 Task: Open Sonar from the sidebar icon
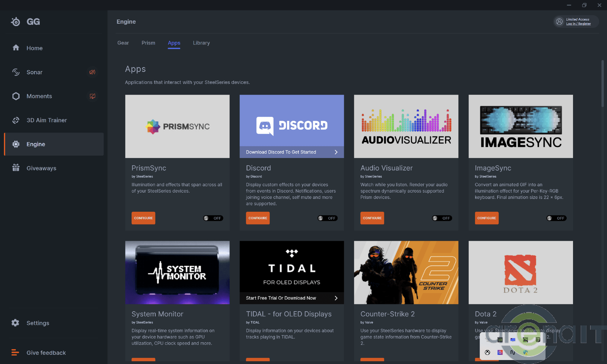pos(16,72)
